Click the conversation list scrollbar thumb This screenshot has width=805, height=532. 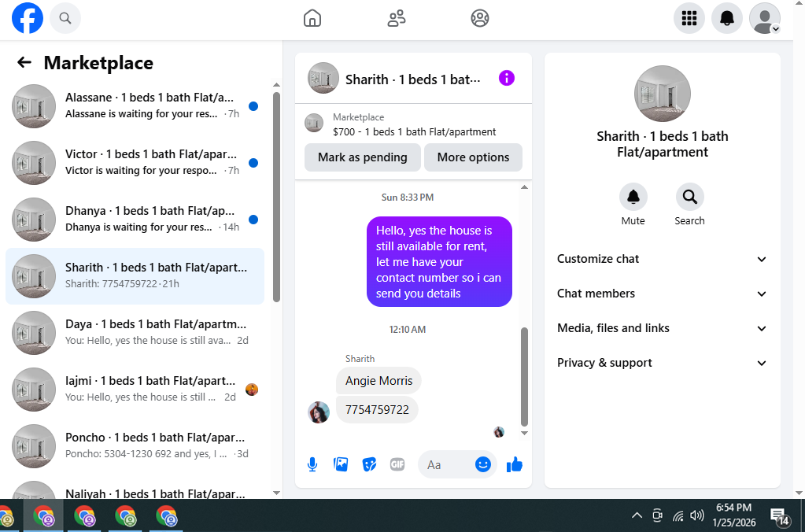coord(276,198)
